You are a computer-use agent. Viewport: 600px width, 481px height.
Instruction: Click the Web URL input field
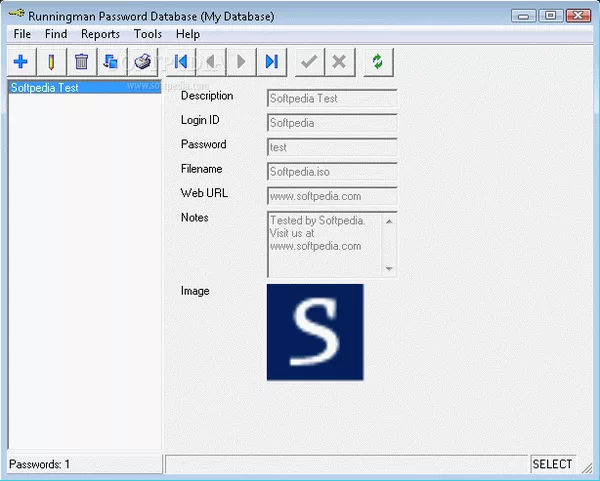point(332,196)
